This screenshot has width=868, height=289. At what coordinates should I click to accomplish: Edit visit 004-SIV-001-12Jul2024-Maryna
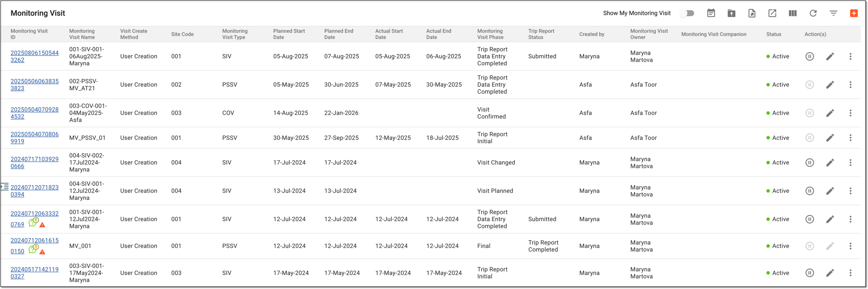pyautogui.click(x=830, y=191)
